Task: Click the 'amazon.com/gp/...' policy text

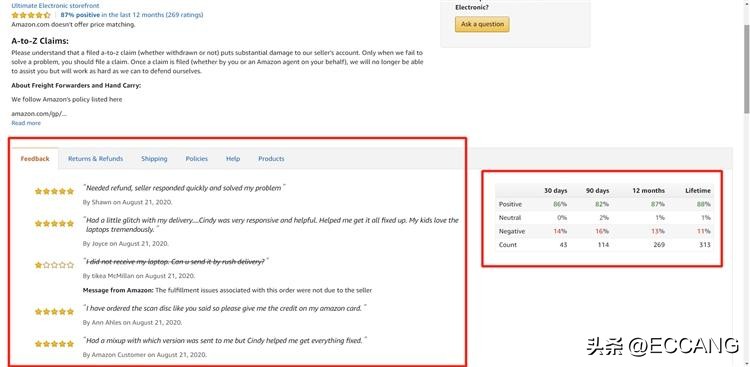Action: point(39,113)
